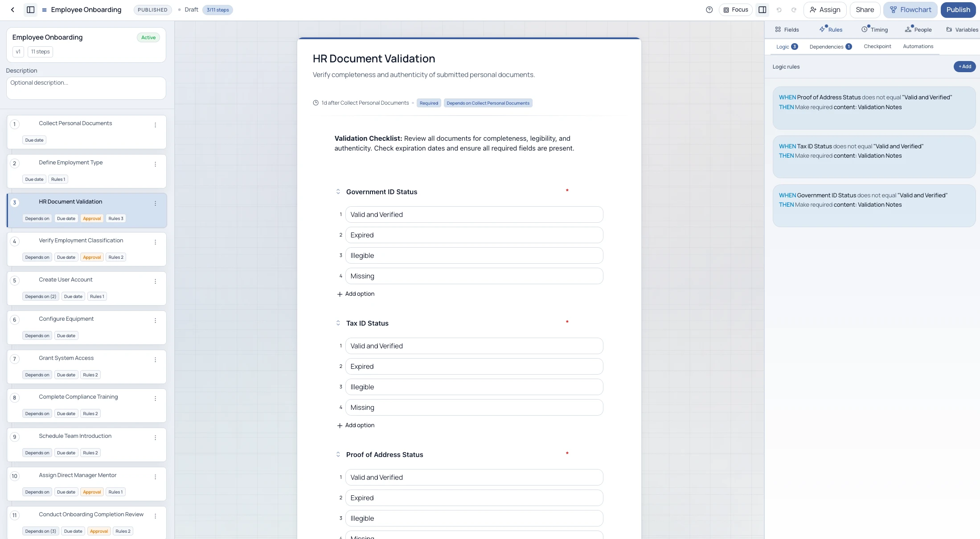Switch to the Timing tab
980x539 pixels.
point(874,30)
